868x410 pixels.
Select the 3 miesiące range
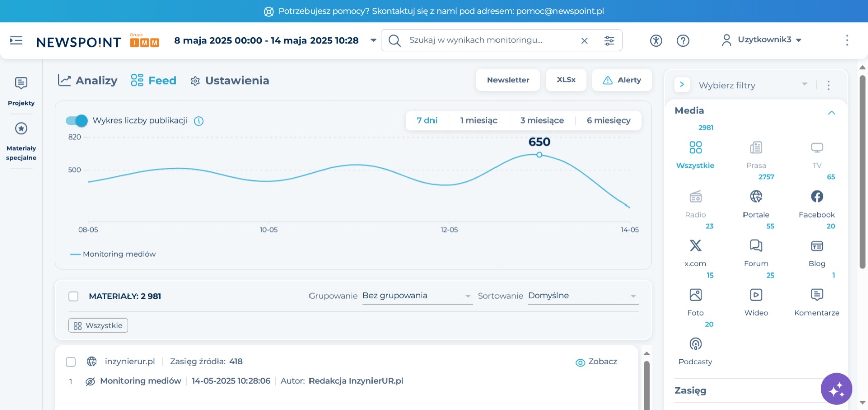[542, 120]
